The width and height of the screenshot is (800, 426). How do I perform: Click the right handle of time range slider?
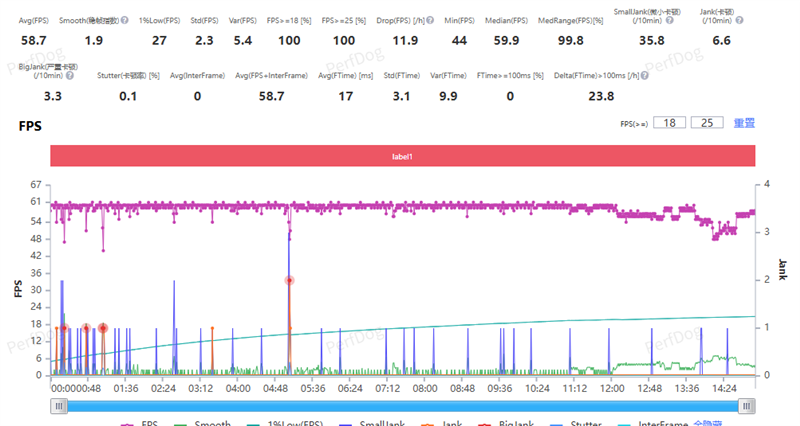746,405
